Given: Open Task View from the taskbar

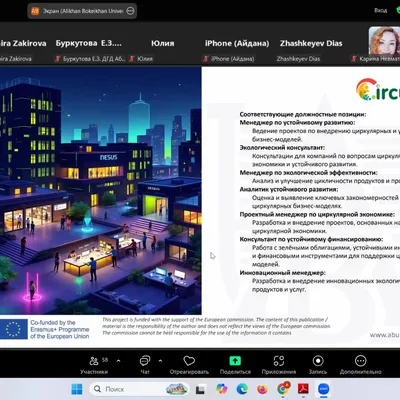Looking at the screenshot, I should 200,389.
